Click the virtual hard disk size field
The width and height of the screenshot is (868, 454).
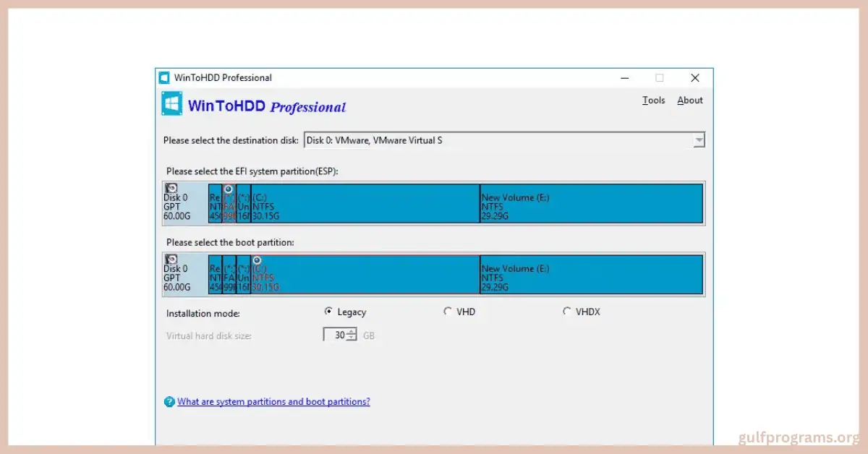point(336,335)
